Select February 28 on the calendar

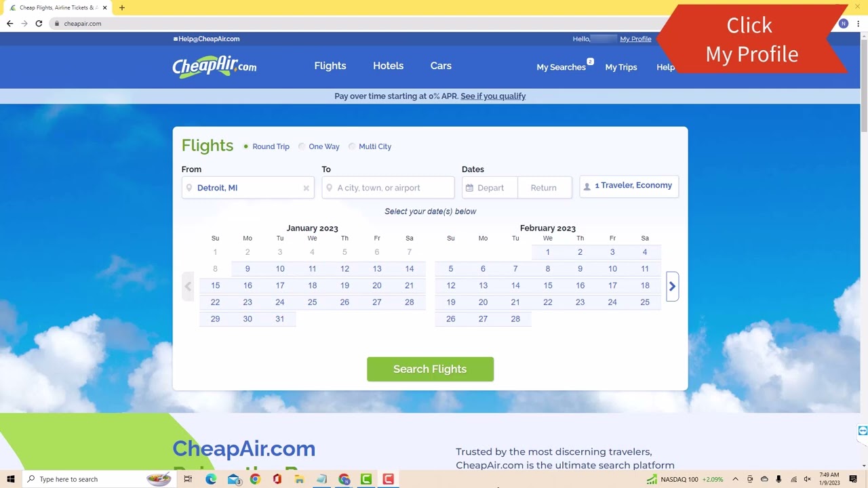tap(515, 319)
